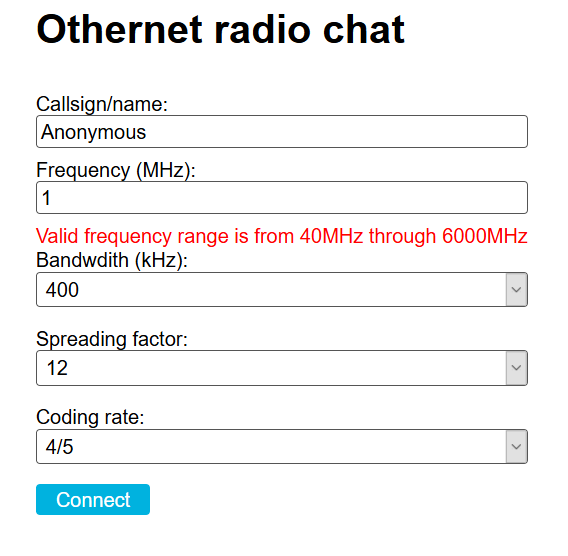Click the Callsign/name label
Image resolution: width=568 pixels, height=556 pixels.
point(102,104)
